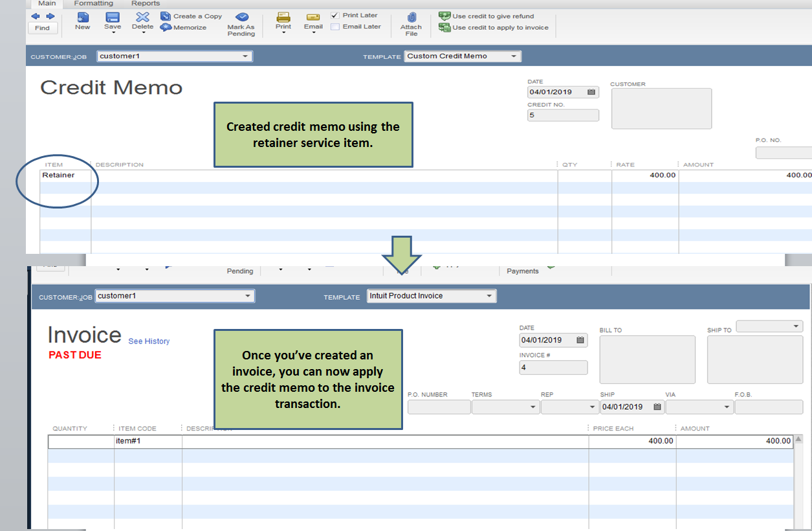Click the invoice scrollbar up arrow
Viewport: 812px width, 531px height.
click(x=798, y=438)
